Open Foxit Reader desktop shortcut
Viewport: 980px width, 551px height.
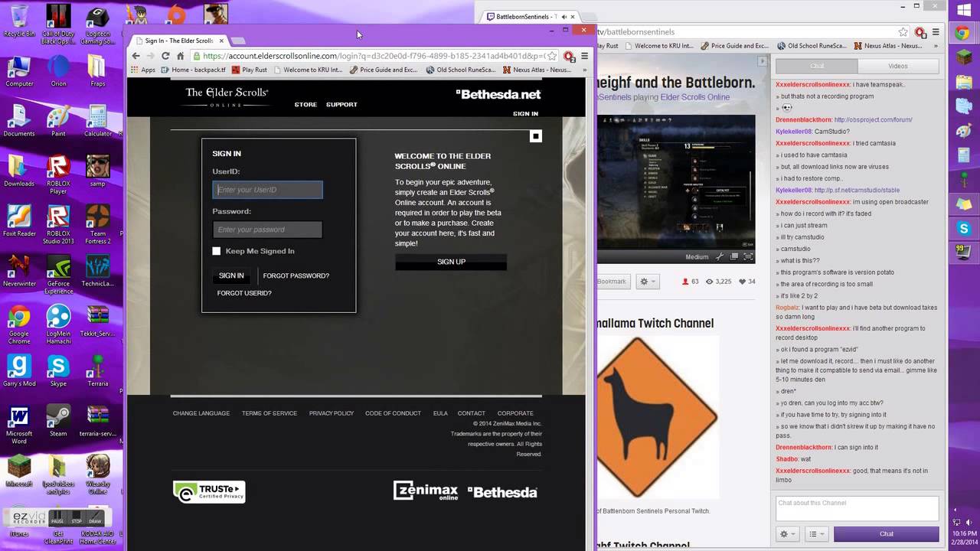click(18, 220)
